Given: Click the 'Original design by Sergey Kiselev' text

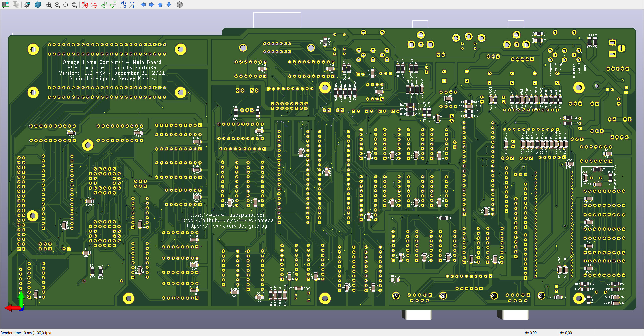Looking at the screenshot, I should (112, 79).
